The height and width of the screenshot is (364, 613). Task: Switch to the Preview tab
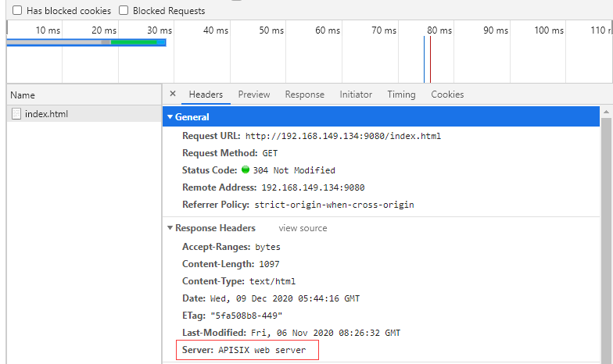[254, 95]
